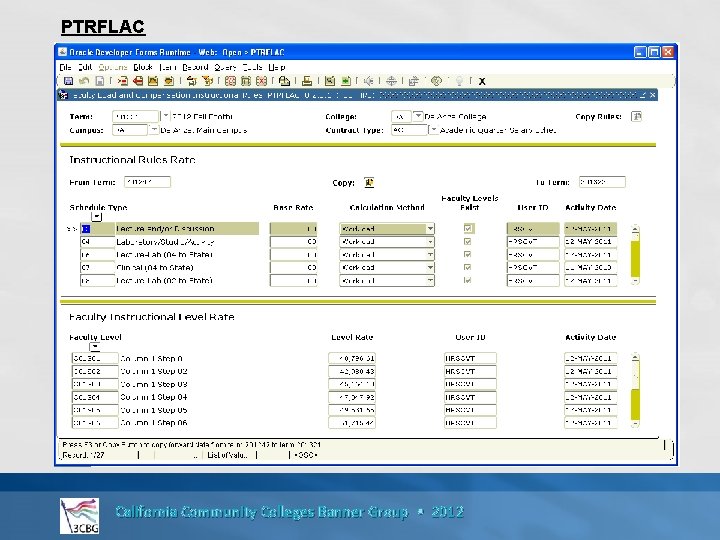Click the Next Block toolbar icon
The image size is (720, 540).
pyautogui.click(x=208, y=81)
